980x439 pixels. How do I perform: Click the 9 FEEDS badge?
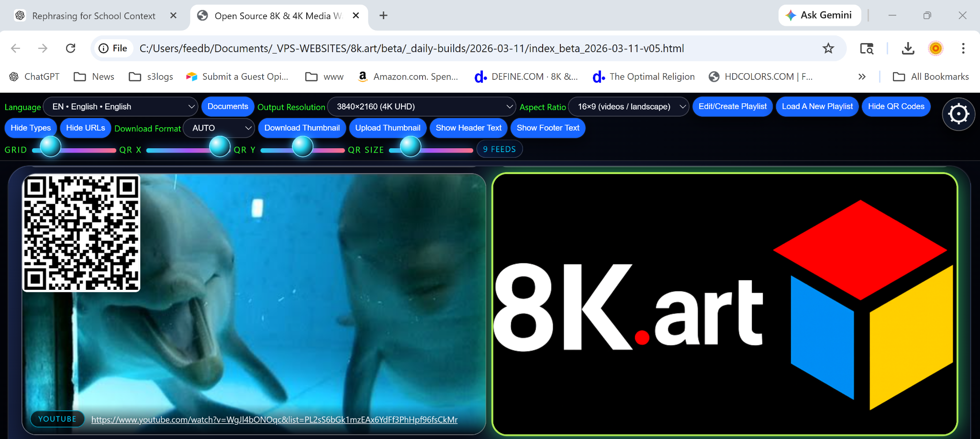point(500,150)
